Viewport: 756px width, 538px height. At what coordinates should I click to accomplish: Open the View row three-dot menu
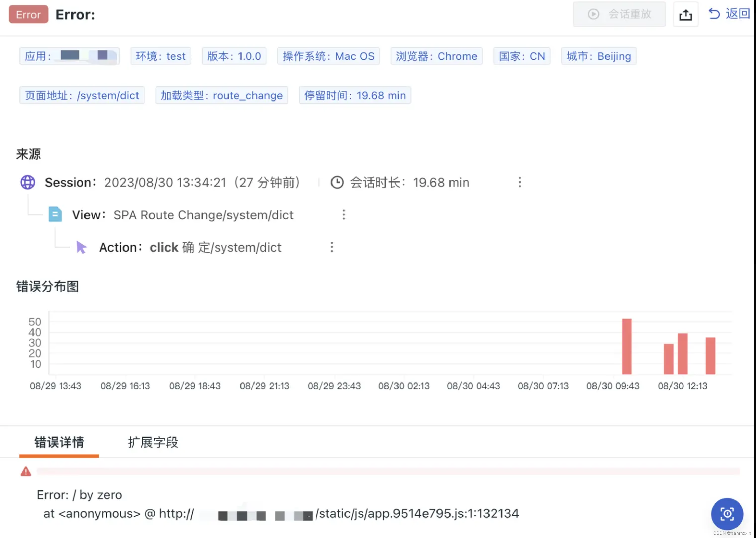pyautogui.click(x=343, y=215)
